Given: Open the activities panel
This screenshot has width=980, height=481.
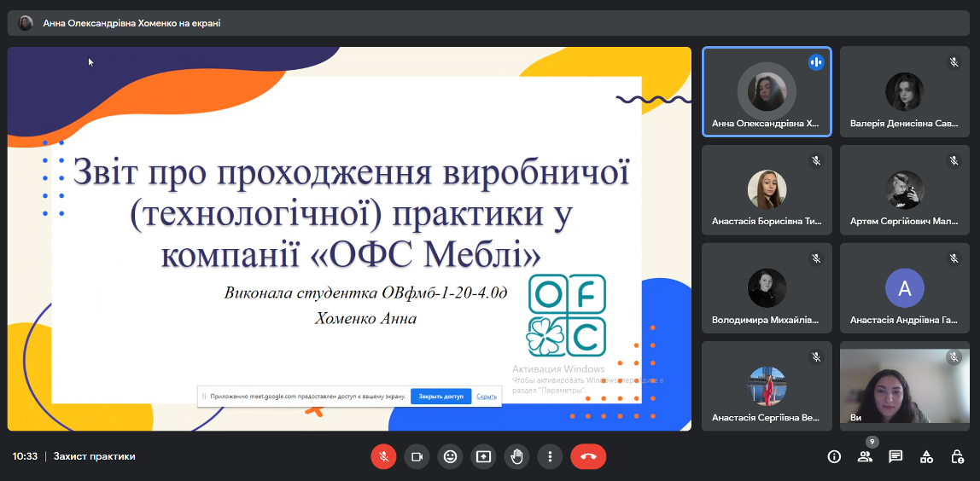Looking at the screenshot, I should point(926,456).
